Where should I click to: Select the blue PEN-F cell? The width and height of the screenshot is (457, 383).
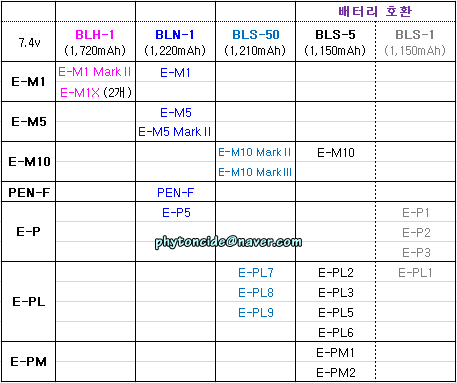(175, 192)
